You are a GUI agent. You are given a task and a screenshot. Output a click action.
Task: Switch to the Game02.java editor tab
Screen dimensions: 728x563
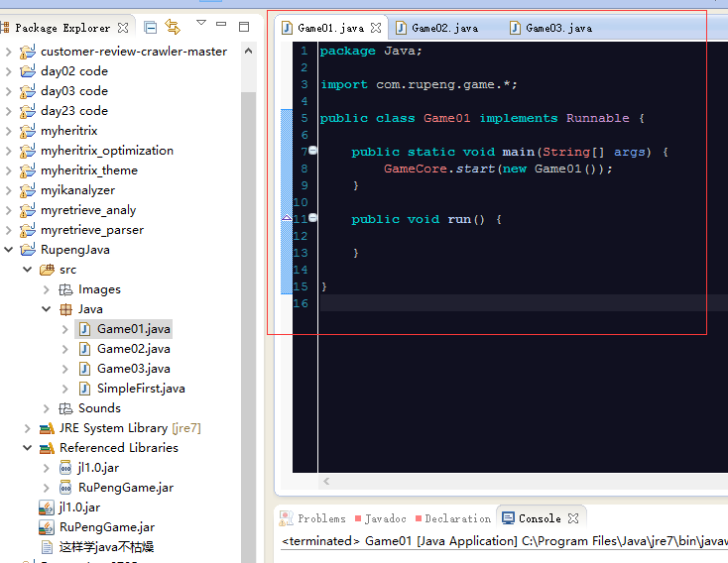point(444,29)
